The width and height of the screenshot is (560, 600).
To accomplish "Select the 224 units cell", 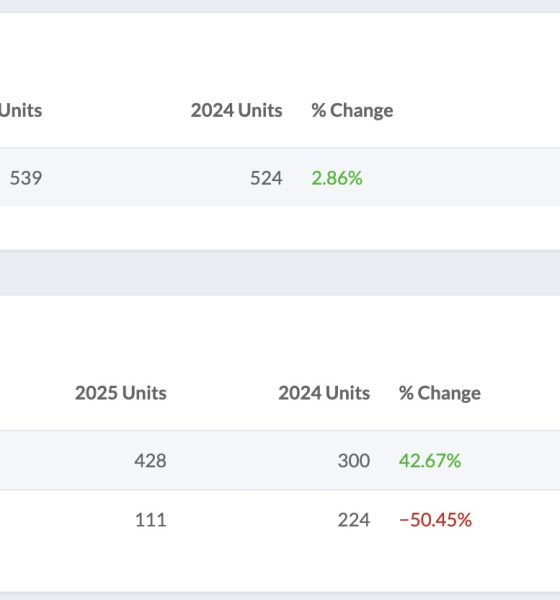I will click(x=354, y=520).
